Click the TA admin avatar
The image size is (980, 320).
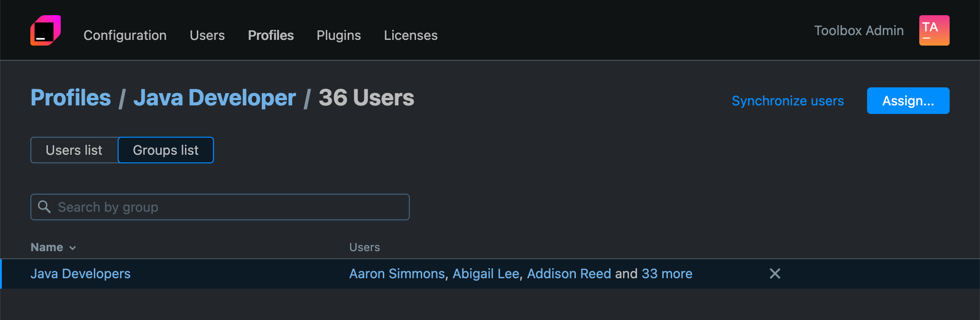point(933,30)
